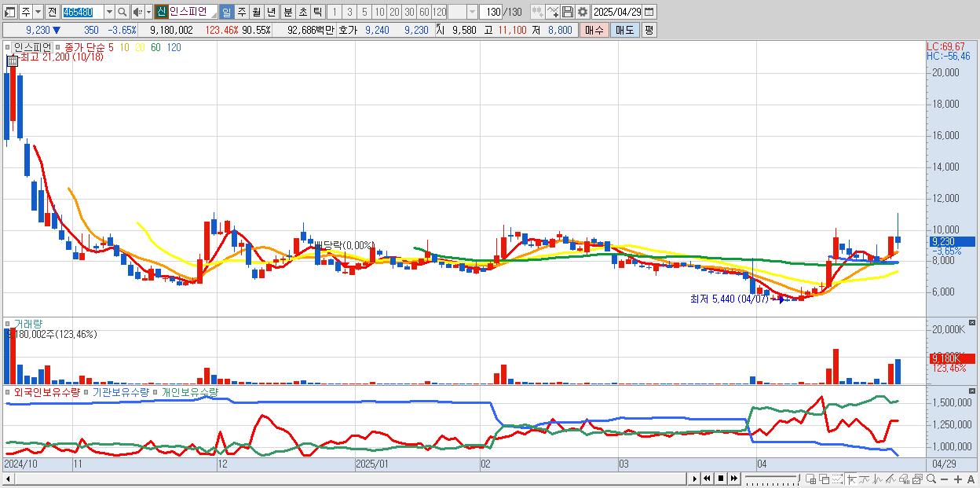Image resolution: width=980 pixels, height=488 pixels.
Task: Select interval 5 button
Action: pyautogui.click(x=364, y=12)
